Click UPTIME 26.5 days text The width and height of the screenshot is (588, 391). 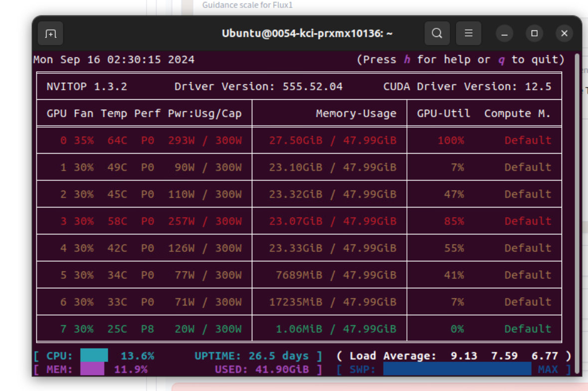pyautogui.click(x=252, y=356)
